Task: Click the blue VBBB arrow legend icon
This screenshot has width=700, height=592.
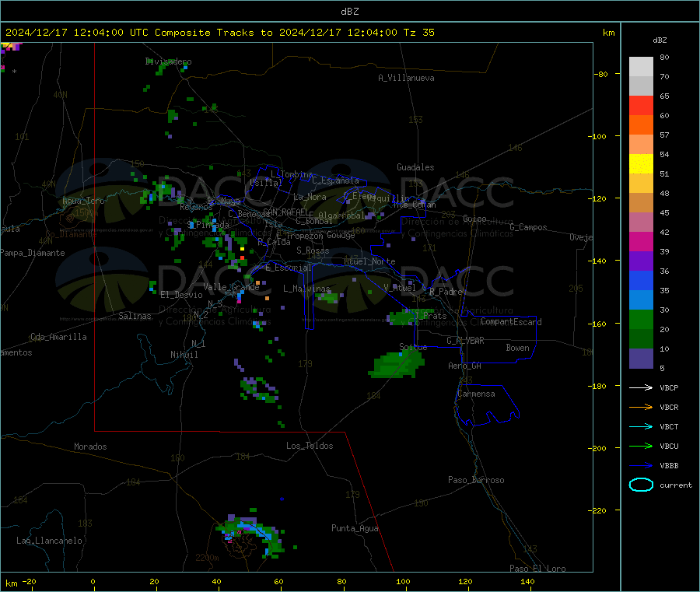Action: [641, 466]
